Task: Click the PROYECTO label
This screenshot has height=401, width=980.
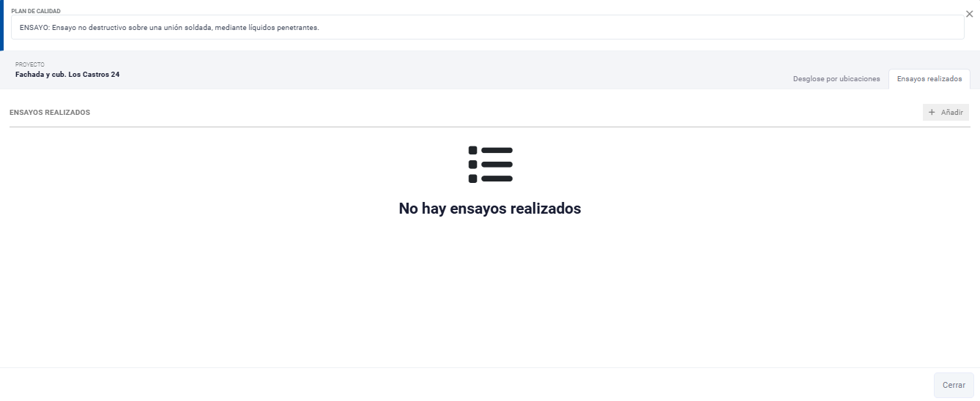Action: pyautogui.click(x=29, y=64)
